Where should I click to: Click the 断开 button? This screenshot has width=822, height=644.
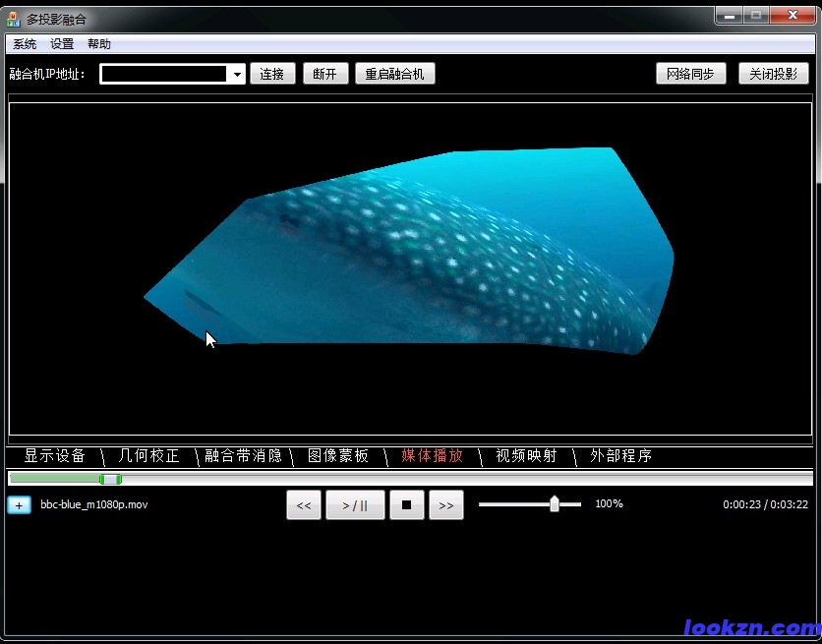324,74
